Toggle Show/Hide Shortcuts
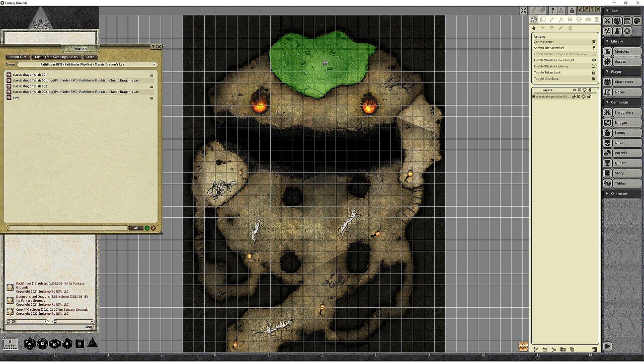 click(x=565, y=48)
